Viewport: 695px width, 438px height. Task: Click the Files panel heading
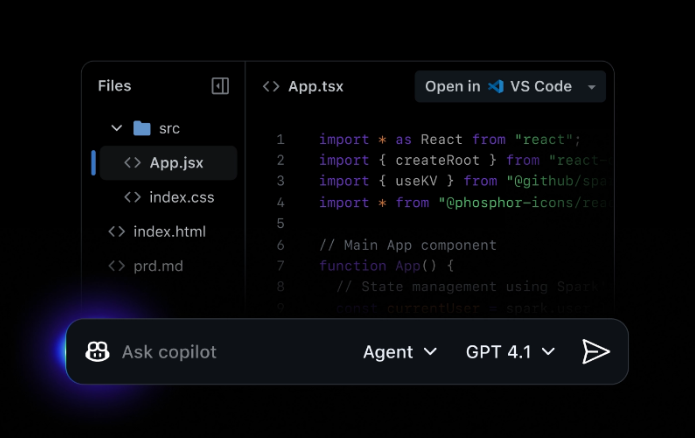[114, 86]
